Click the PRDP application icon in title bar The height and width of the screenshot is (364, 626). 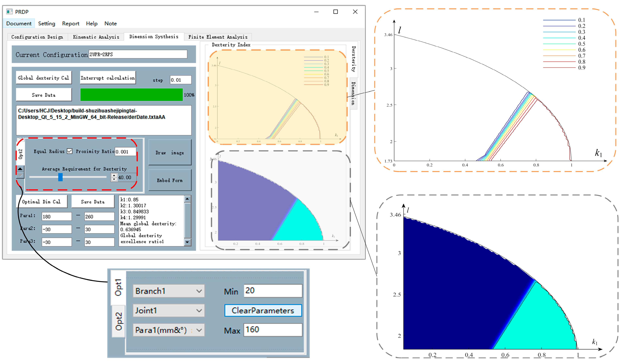(x=9, y=12)
